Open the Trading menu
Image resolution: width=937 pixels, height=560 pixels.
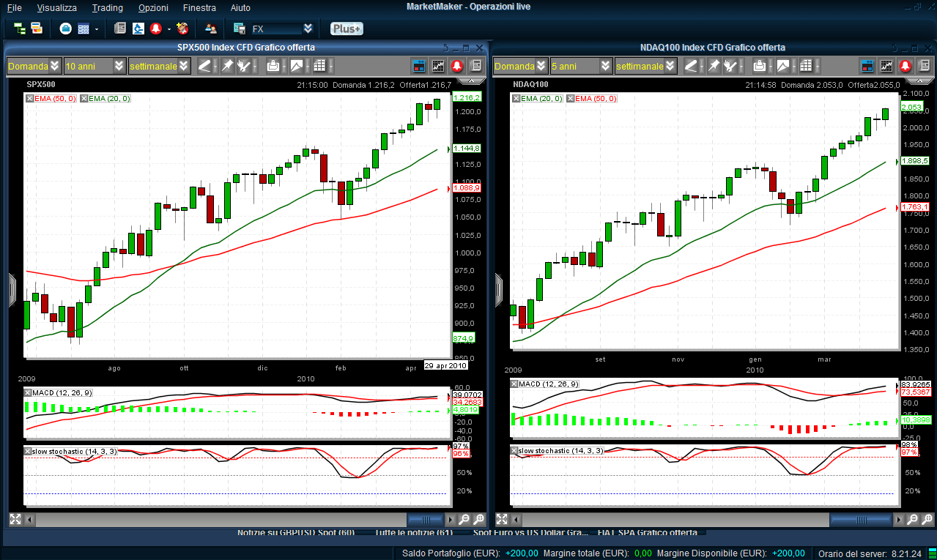(x=108, y=7)
